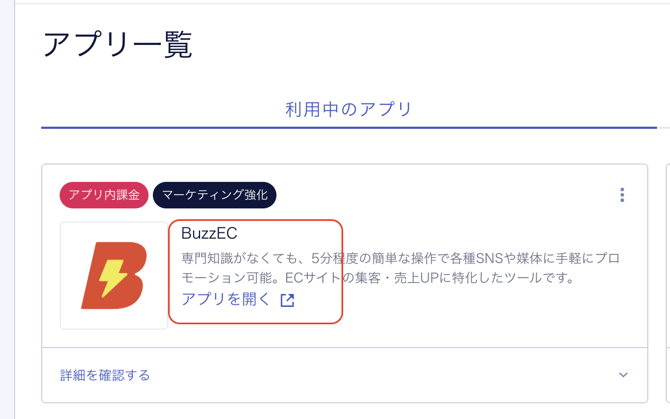Expand the 詳細を確認する section

106,375
